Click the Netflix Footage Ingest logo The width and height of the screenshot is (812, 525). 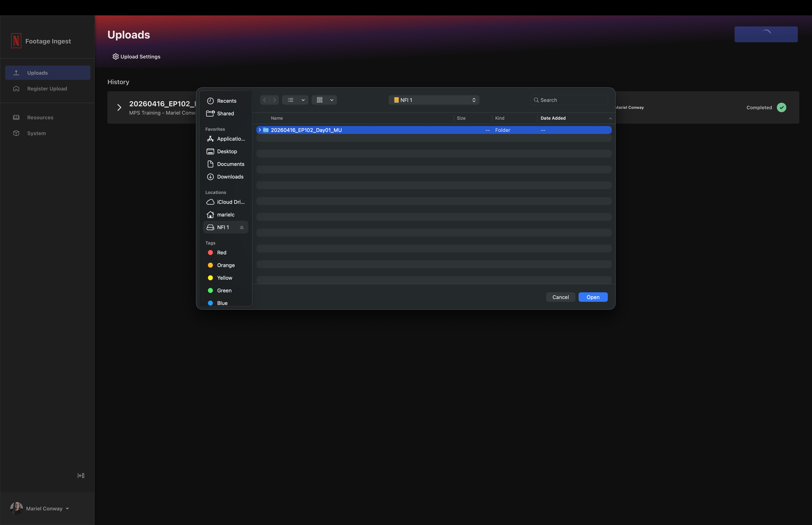pyautogui.click(x=16, y=41)
